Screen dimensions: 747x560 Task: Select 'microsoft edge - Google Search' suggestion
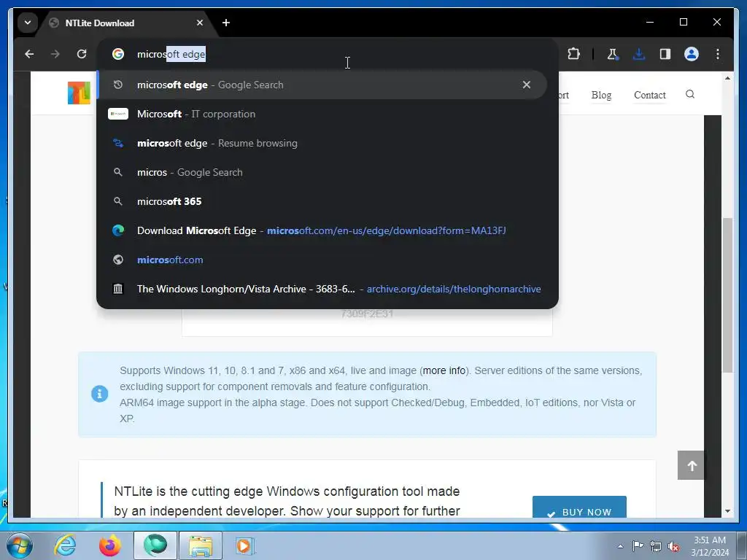click(322, 85)
